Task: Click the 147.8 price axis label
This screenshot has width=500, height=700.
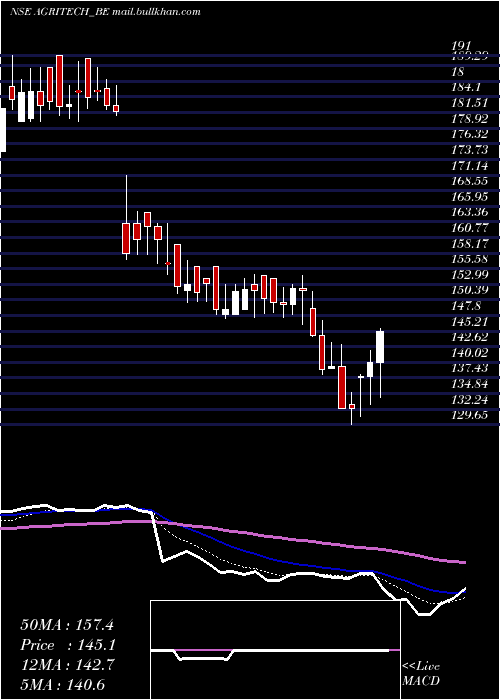Action: pyautogui.click(x=467, y=306)
